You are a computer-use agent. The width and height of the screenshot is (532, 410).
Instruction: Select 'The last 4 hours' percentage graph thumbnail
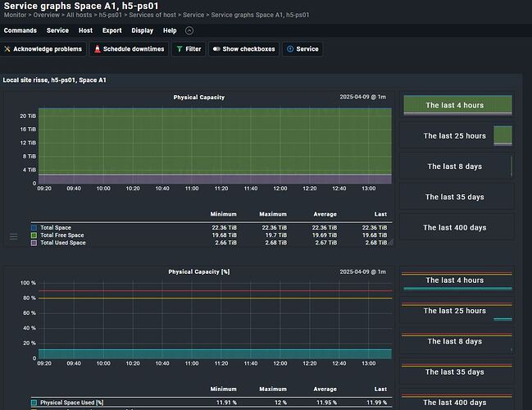click(x=457, y=280)
